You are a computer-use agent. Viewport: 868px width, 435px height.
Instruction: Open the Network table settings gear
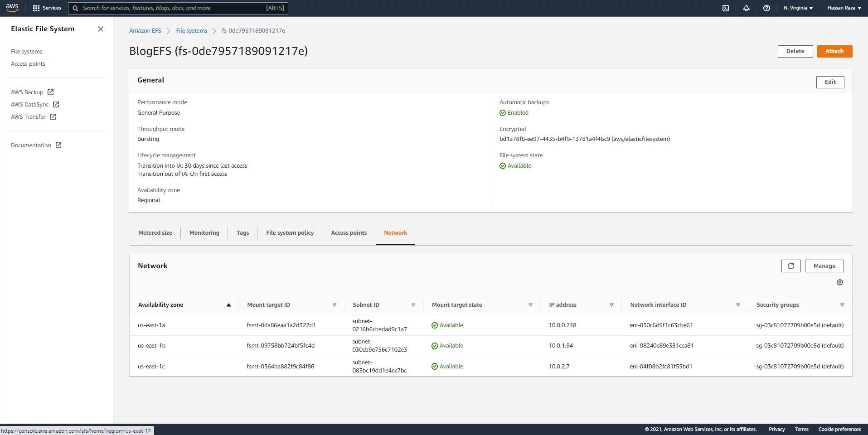[x=840, y=282]
